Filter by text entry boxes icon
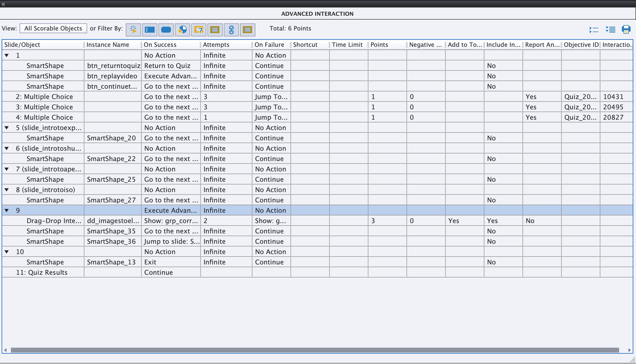This screenshot has height=364, width=636. (x=149, y=29)
